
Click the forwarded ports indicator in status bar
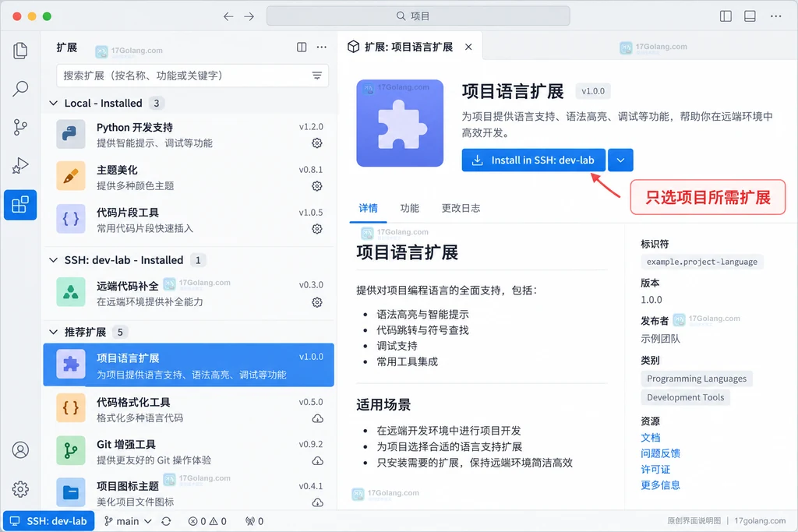click(x=255, y=521)
